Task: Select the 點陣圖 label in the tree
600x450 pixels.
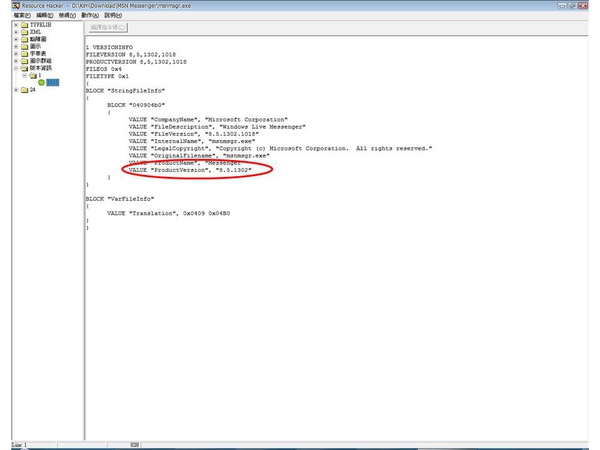Action: tap(38, 39)
